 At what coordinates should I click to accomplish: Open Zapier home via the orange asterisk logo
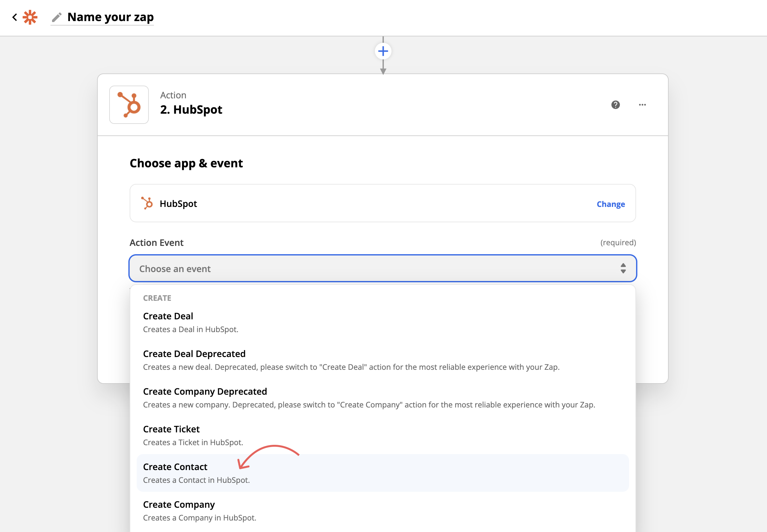(x=30, y=17)
